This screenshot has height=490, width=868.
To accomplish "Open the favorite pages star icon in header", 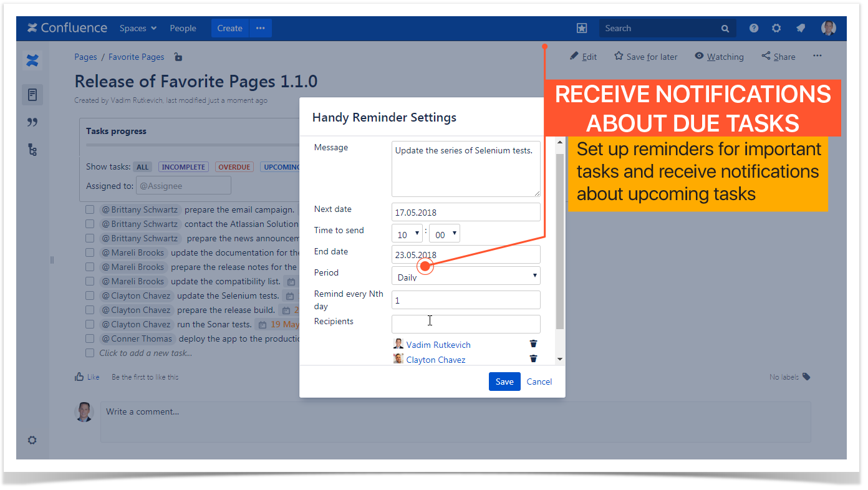I will [x=581, y=28].
